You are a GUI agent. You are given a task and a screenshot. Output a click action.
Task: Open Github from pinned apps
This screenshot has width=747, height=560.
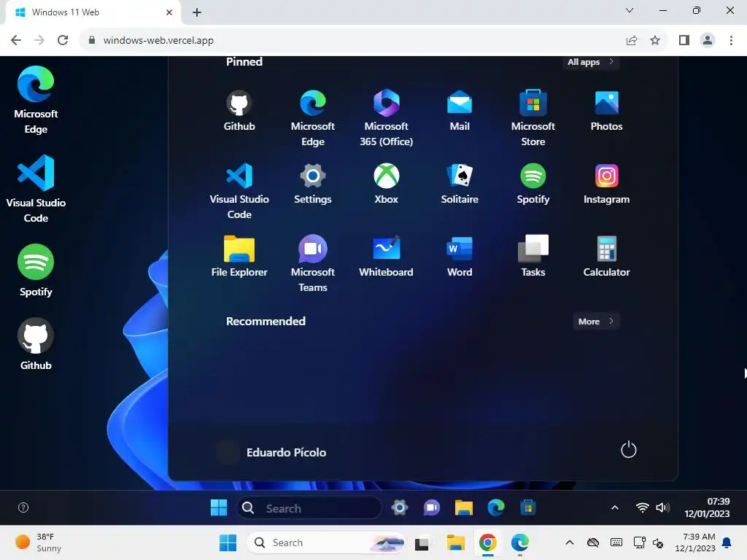tap(239, 111)
